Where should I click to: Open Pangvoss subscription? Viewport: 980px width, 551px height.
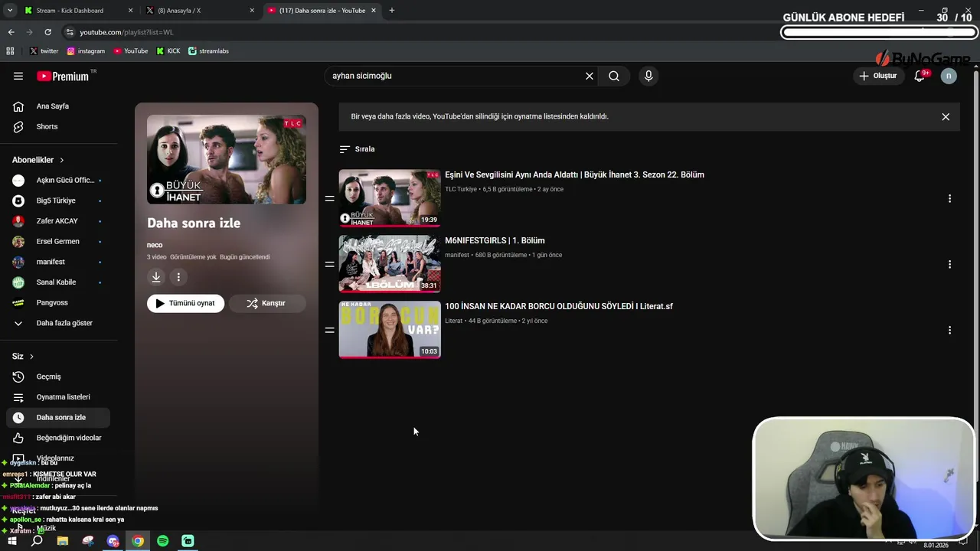[58, 302]
